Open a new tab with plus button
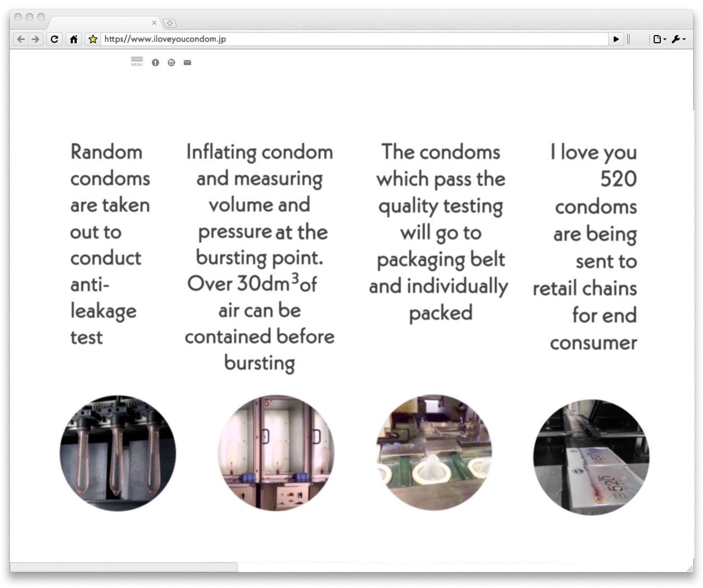 click(170, 23)
